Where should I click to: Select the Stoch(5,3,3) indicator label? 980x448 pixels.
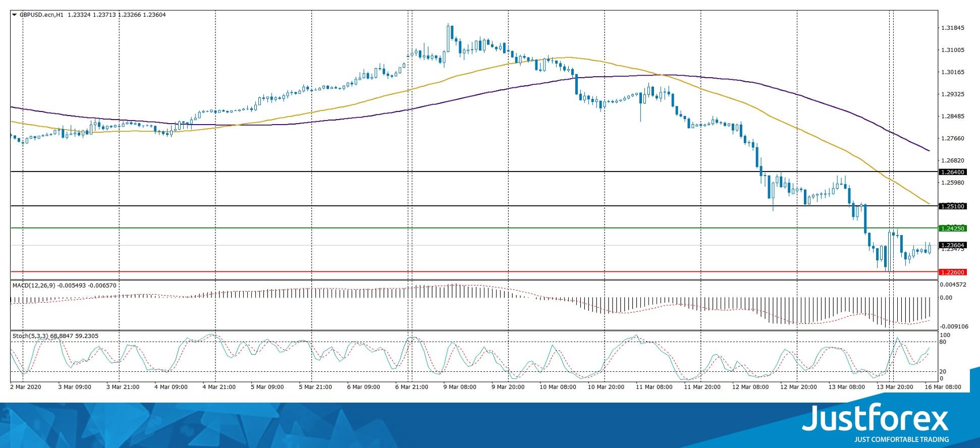click(29, 336)
